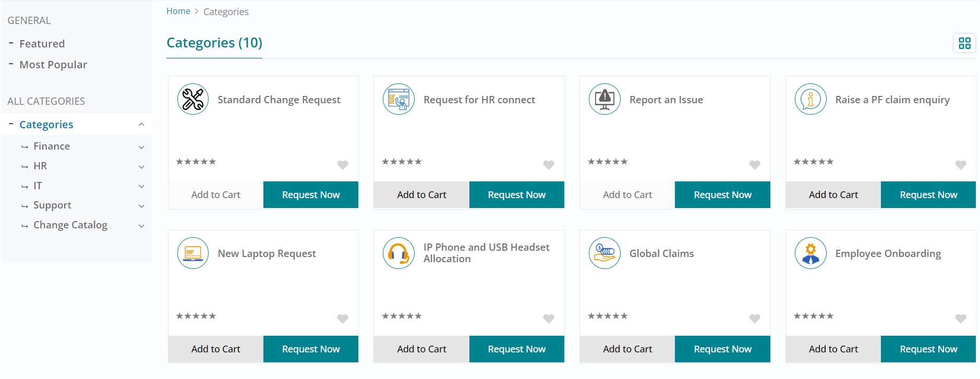Toggle the favorite heart on Global Claims
Image resolution: width=980 pixels, height=379 pixels.
[755, 319]
